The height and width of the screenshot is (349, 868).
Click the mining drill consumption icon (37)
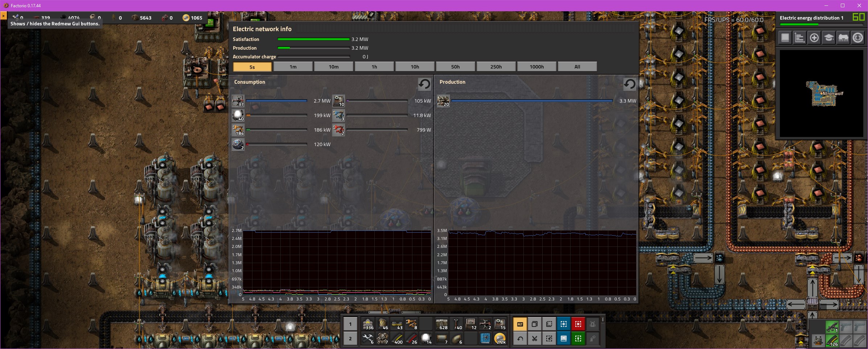click(238, 101)
